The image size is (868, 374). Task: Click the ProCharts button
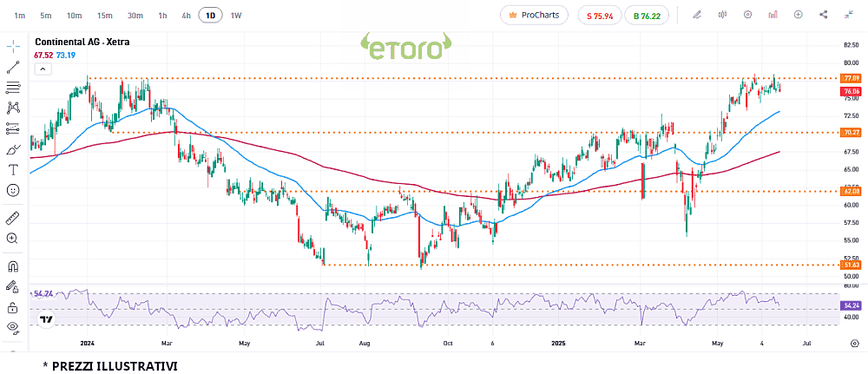(x=535, y=15)
